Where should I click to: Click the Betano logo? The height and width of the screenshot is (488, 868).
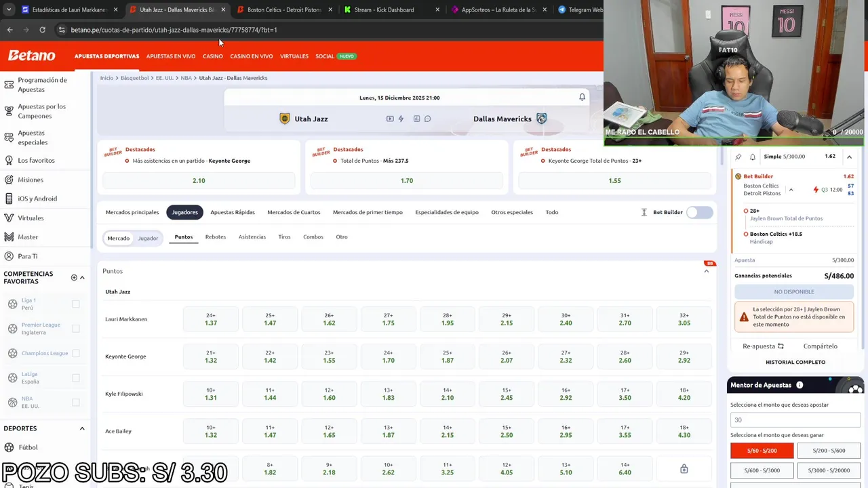point(31,56)
